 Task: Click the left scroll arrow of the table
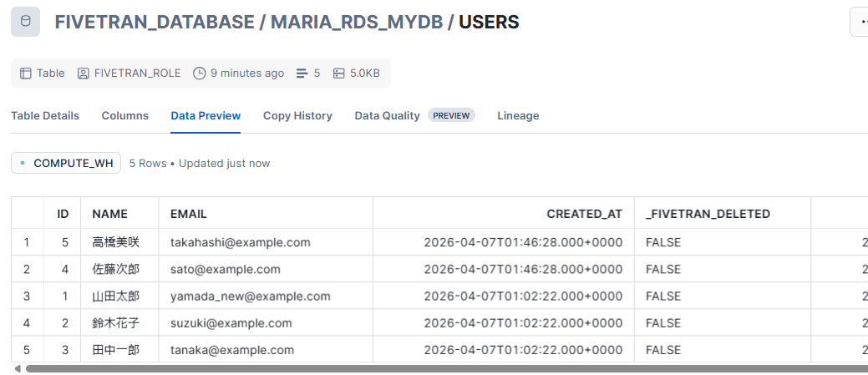click(17, 368)
